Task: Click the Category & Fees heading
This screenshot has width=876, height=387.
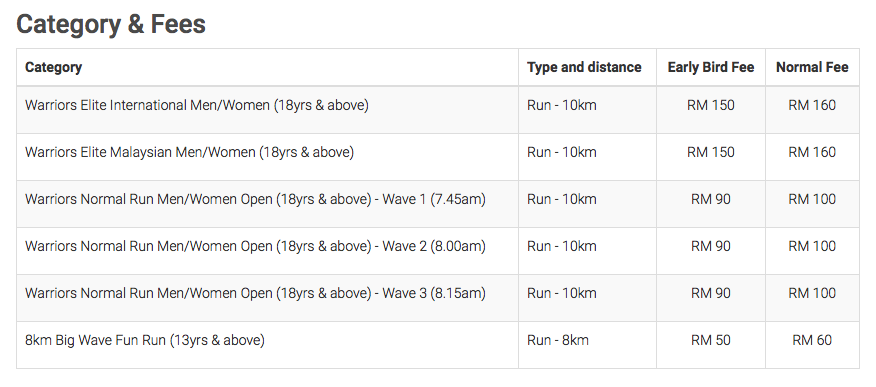Action: click(111, 25)
